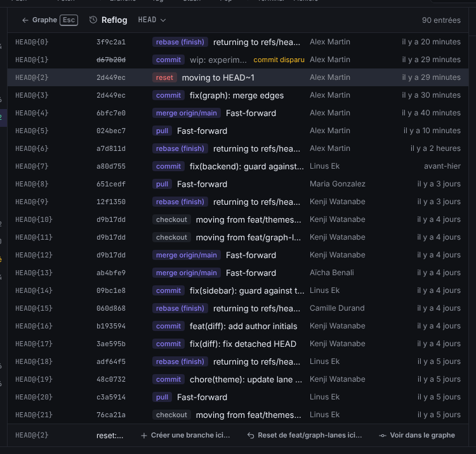Click the 90 entrées counter

(x=441, y=20)
